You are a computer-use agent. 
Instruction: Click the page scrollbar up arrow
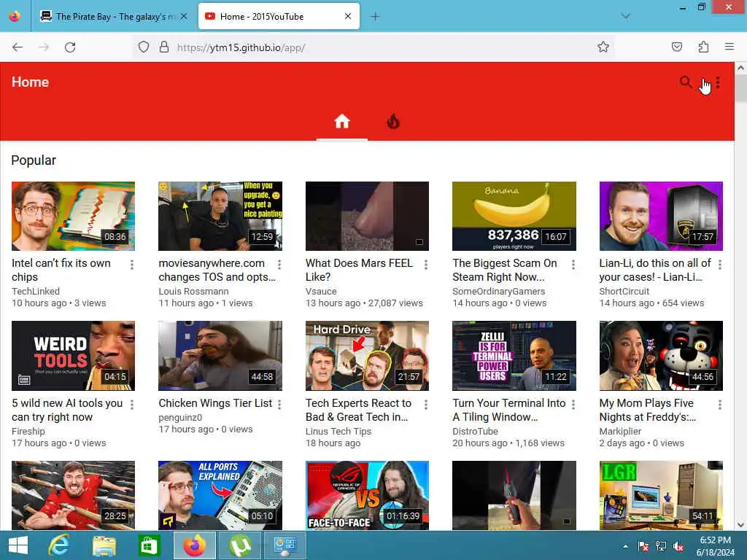(x=741, y=68)
